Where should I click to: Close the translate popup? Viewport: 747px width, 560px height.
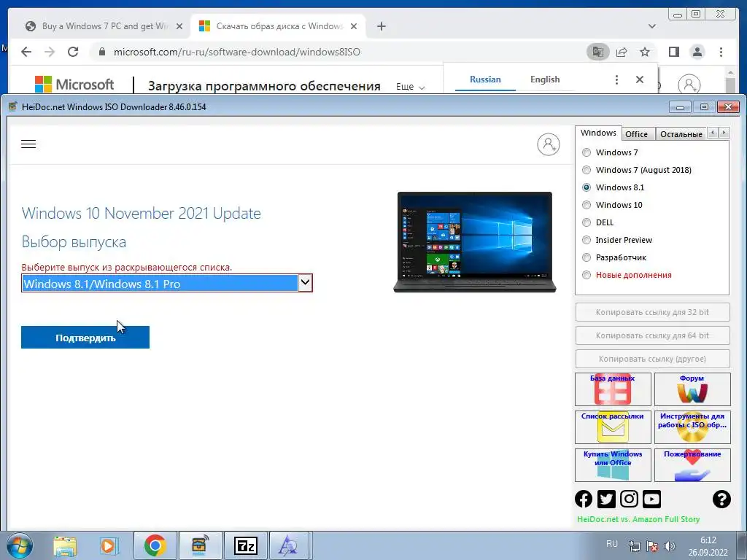point(640,79)
